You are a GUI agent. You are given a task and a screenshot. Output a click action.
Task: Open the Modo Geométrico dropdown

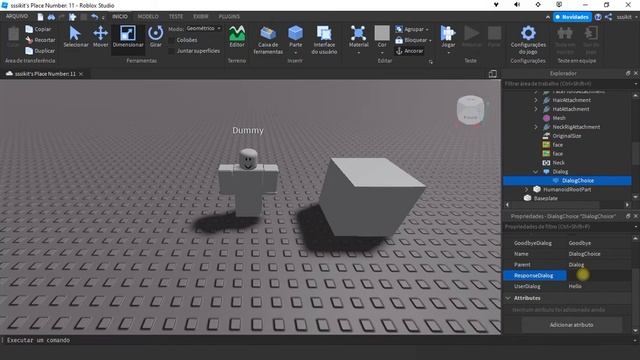click(203, 29)
